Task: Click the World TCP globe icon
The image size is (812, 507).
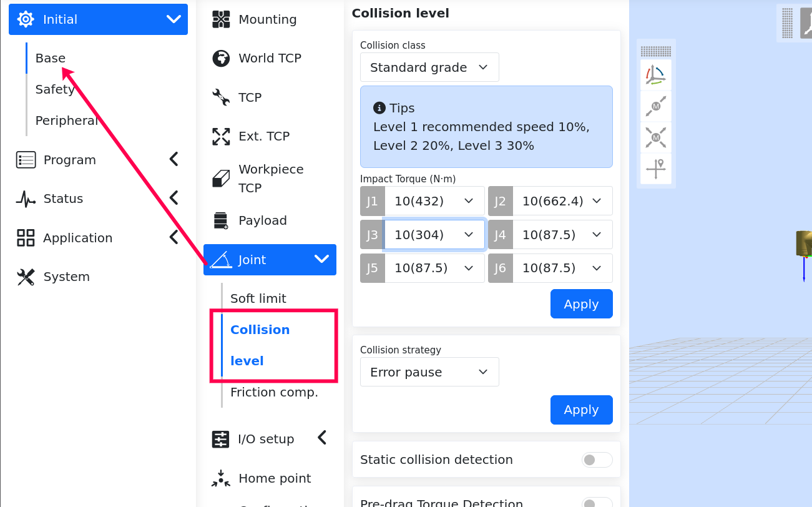Action: [221, 58]
